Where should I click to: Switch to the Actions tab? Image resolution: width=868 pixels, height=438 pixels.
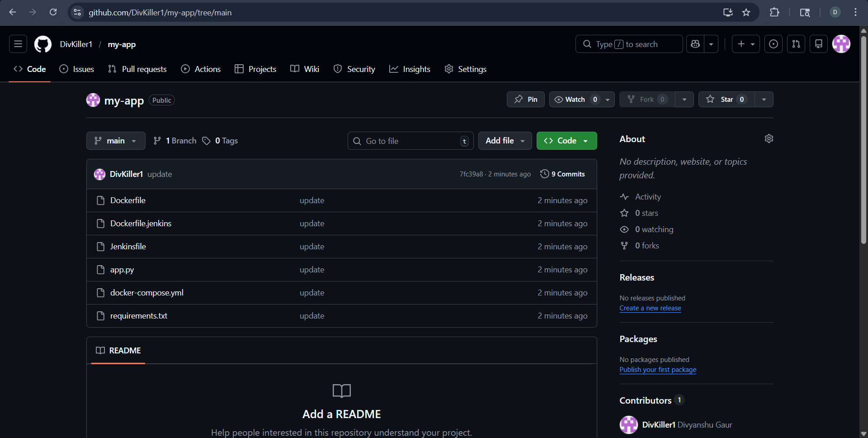201,69
